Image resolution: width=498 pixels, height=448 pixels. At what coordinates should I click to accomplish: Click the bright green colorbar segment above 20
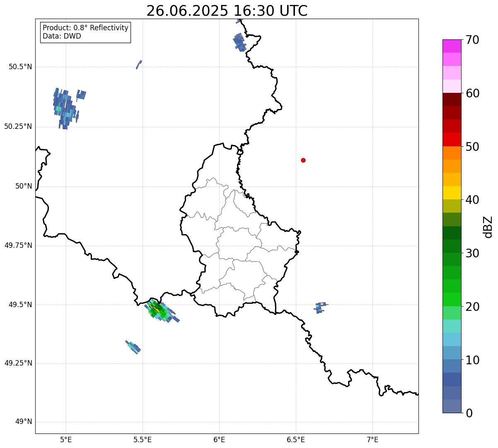pos(452,300)
